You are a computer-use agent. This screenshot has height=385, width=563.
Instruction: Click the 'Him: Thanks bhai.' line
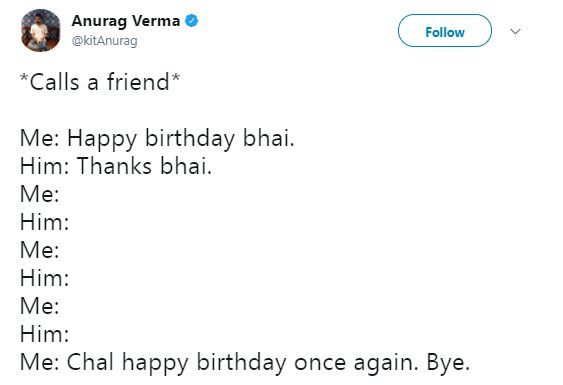(x=116, y=166)
